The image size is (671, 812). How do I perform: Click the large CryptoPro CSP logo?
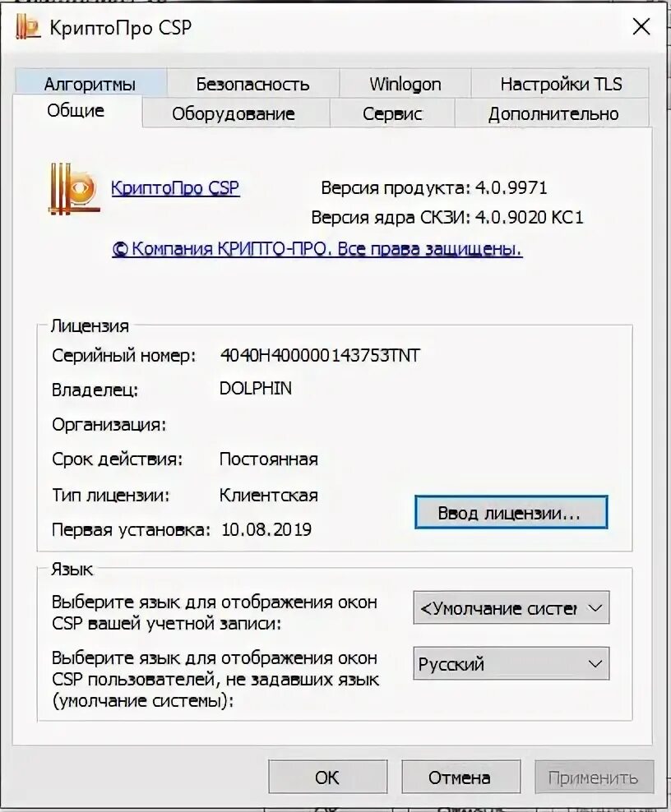(x=74, y=189)
